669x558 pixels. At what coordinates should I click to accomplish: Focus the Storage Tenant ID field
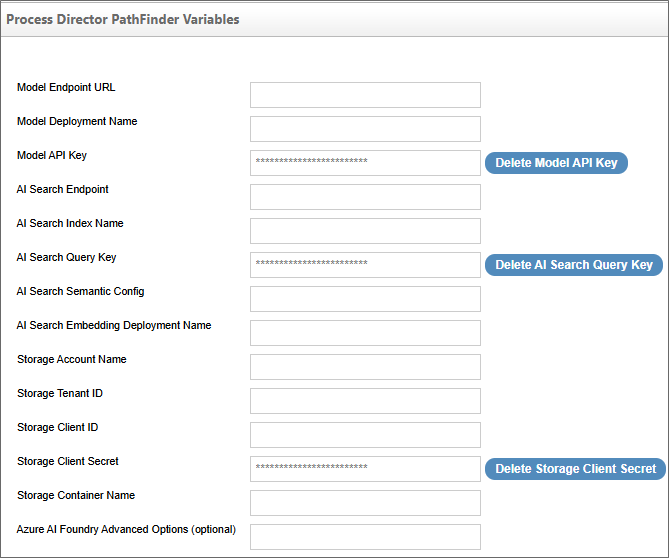(x=365, y=401)
